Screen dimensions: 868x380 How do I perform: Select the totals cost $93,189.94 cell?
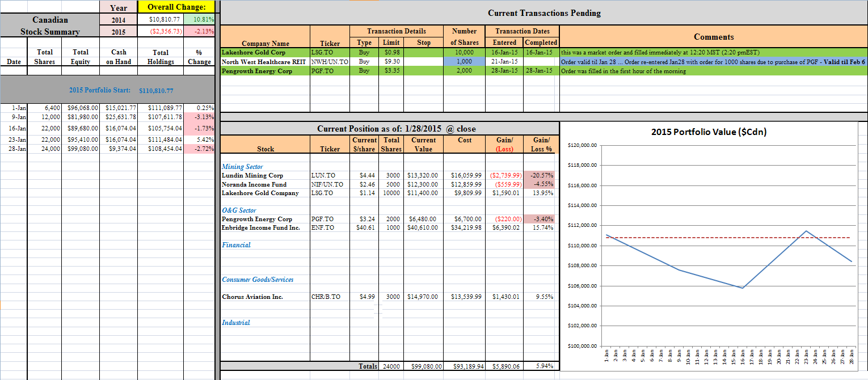[x=464, y=366]
